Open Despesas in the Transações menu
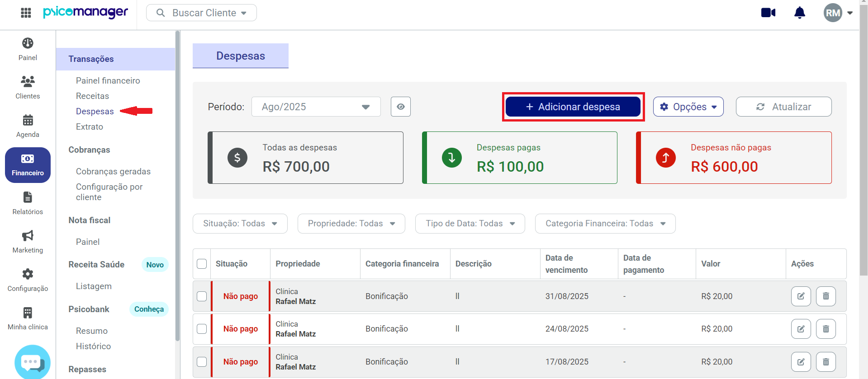The height and width of the screenshot is (379, 868). pyautogui.click(x=95, y=111)
